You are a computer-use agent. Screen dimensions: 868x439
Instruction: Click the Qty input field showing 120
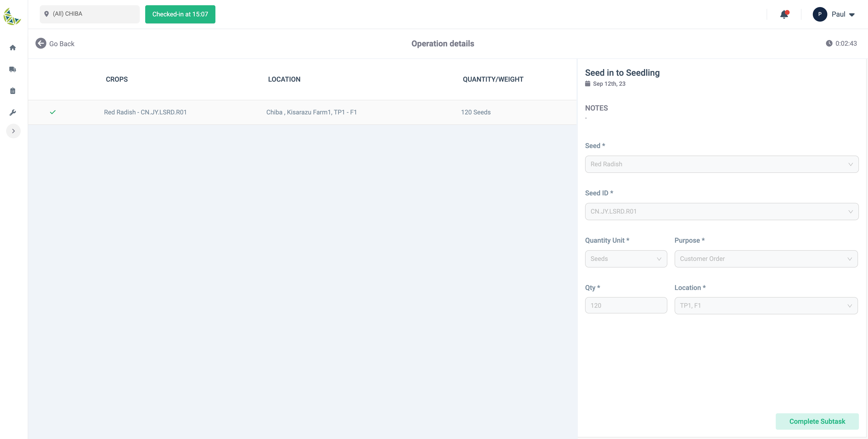pyautogui.click(x=626, y=305)
